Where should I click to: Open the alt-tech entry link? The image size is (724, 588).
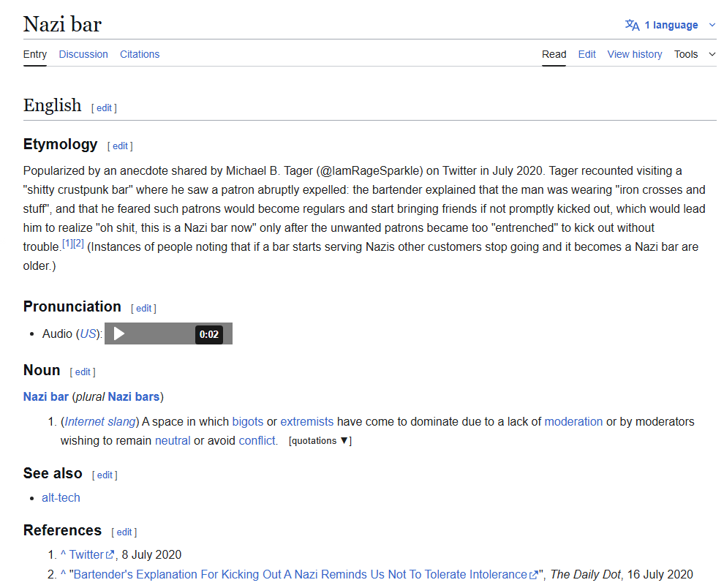click(x=61, y=498)
